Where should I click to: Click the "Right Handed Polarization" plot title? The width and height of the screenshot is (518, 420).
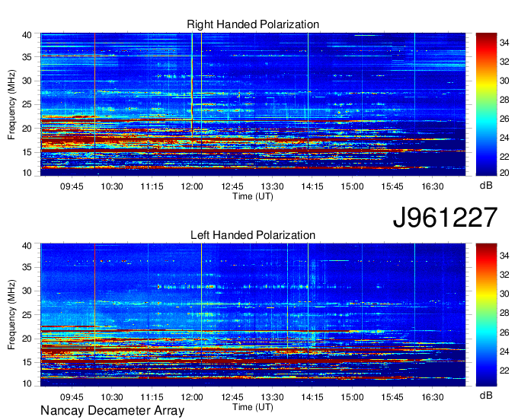253,24
